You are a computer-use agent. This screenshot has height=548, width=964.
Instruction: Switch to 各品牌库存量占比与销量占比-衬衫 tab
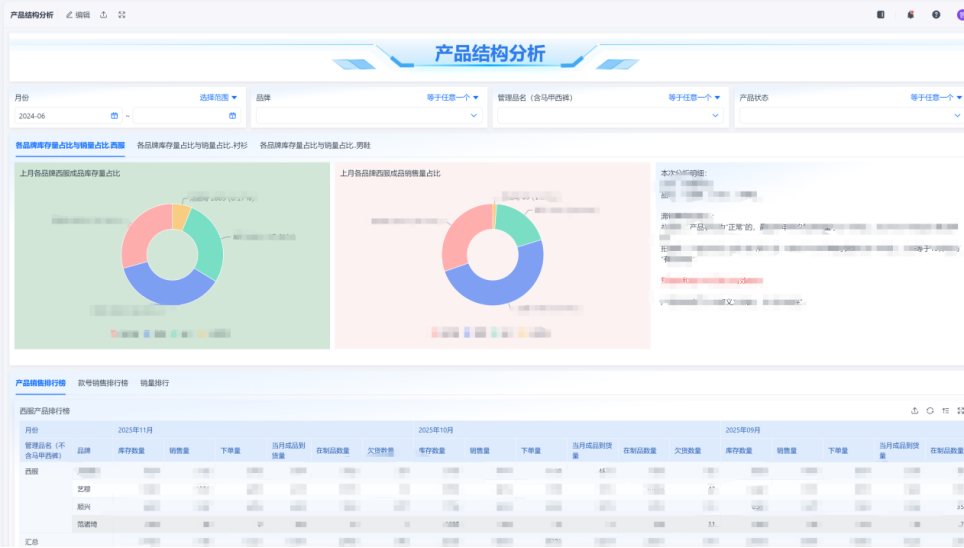[x=192, y=145]
